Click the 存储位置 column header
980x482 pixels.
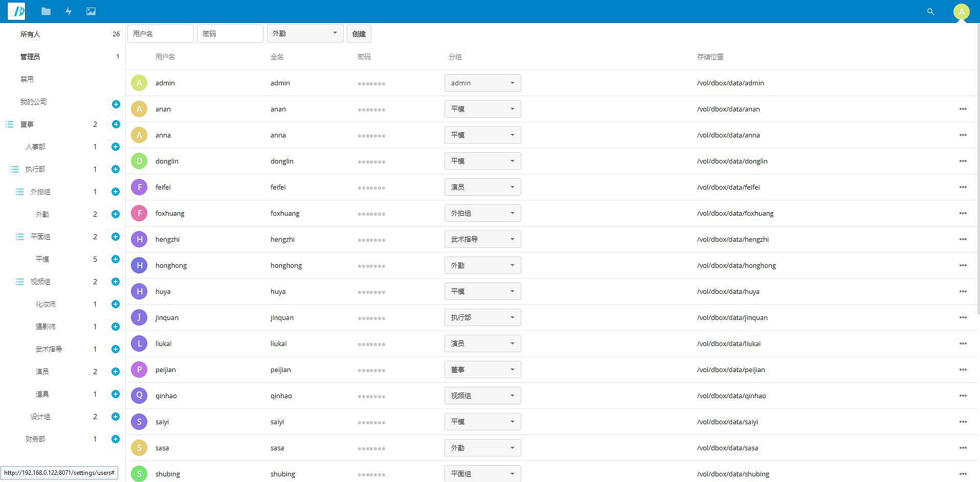pos(710,57)
